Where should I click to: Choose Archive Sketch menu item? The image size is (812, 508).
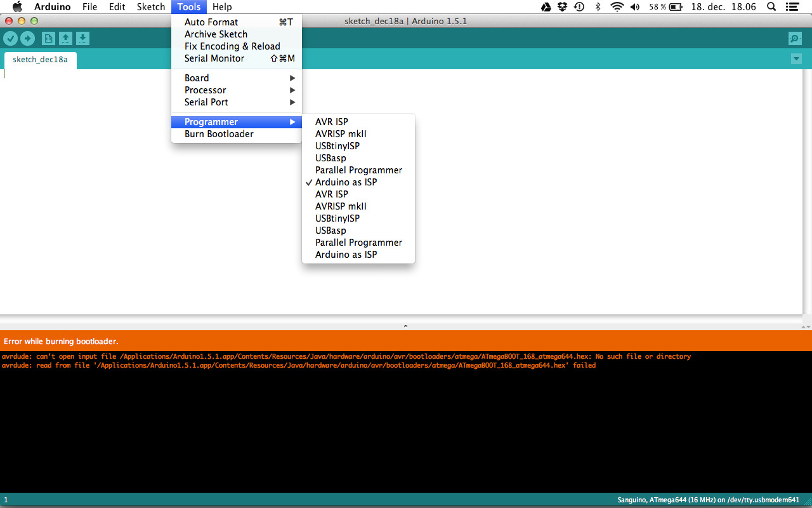pyautogui.click(x=236, y=34)
